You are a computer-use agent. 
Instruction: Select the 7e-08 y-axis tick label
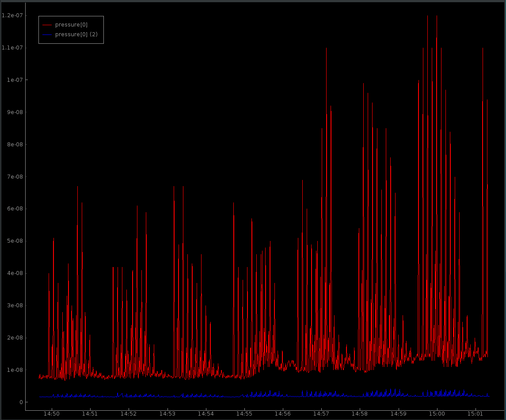pos(14,177)
